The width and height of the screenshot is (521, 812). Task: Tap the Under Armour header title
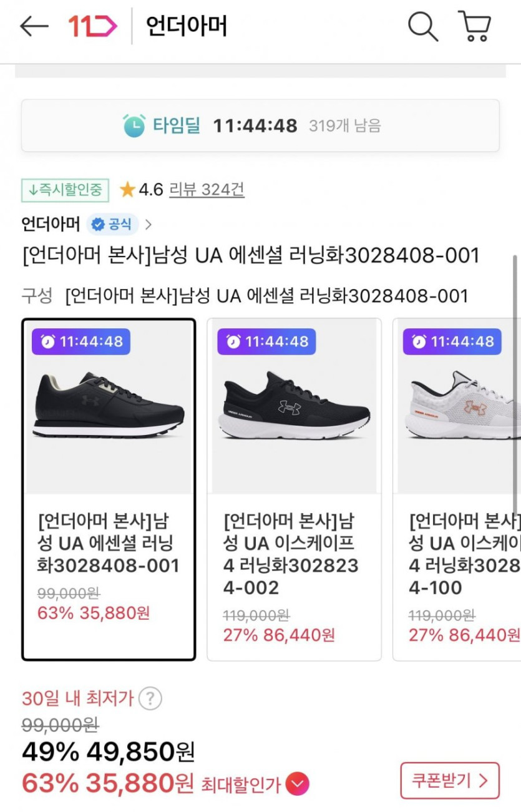186,27
